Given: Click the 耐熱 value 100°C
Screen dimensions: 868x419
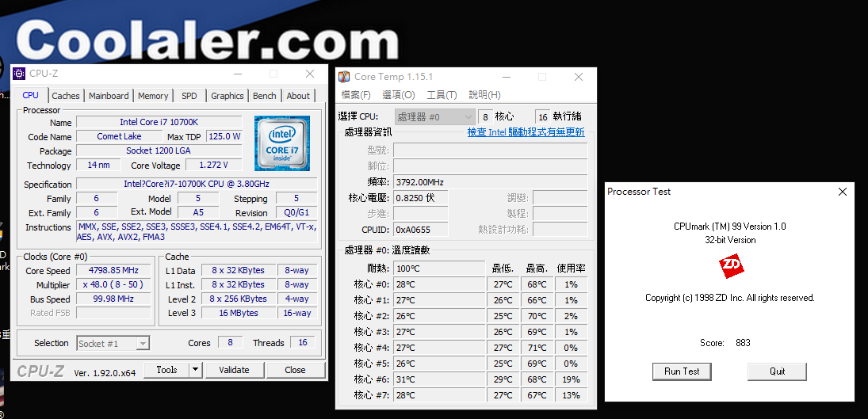Looking at the screenshot, I should coord(439,269).
